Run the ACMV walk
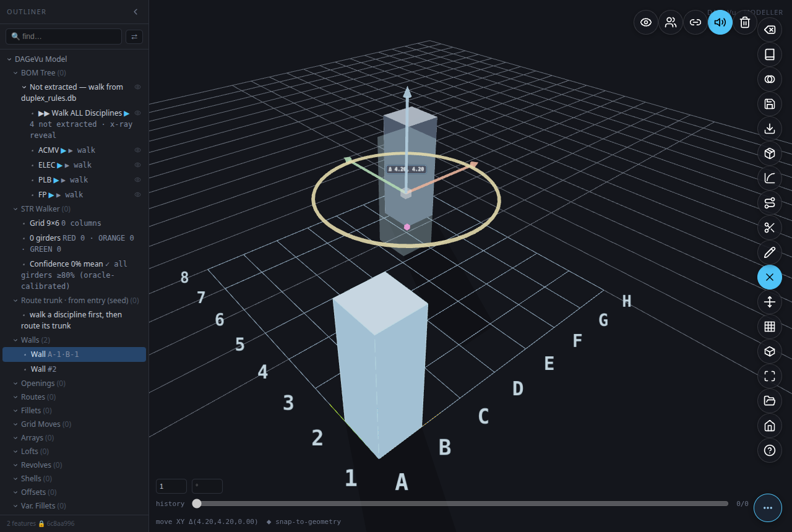Screen dimensions: 792x532 point(63,150)
